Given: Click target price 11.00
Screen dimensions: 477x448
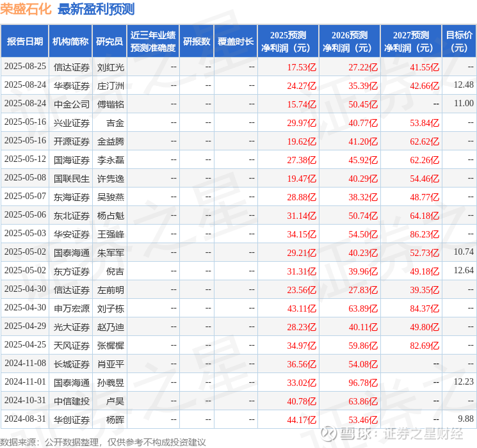Looking at the screenshot, I should [x=464, y=104].
